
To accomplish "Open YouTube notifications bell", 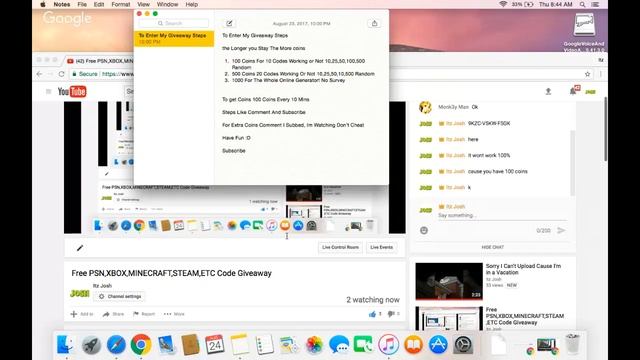I will pos(573,91).
